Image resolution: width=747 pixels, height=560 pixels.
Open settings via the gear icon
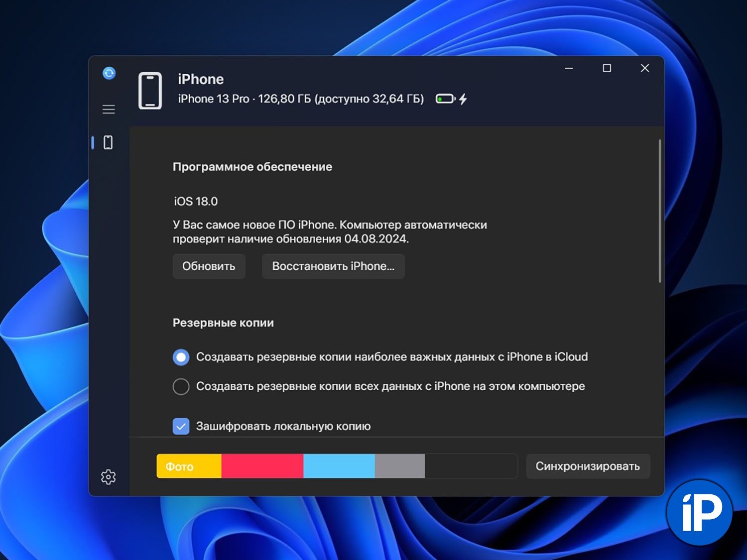coord(108,477)
